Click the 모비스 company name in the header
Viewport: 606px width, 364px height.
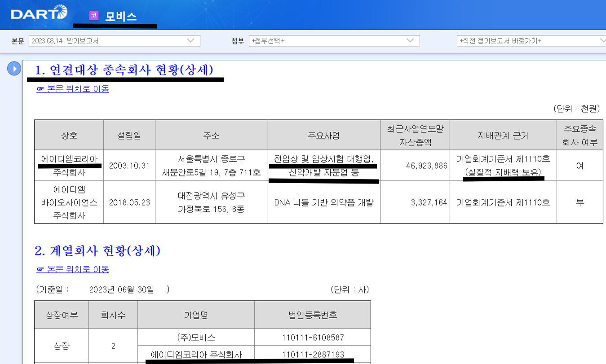[120, 17]
